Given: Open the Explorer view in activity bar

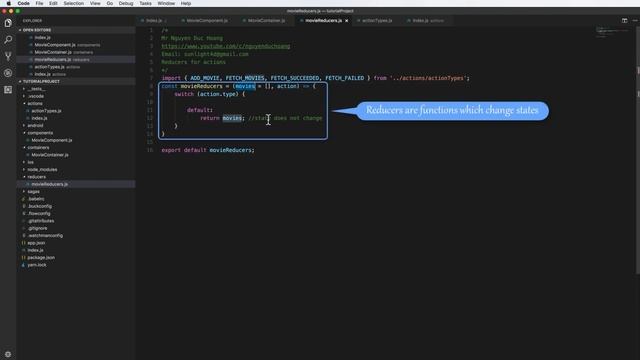Looking at the screenshot, I should [8, 23].
